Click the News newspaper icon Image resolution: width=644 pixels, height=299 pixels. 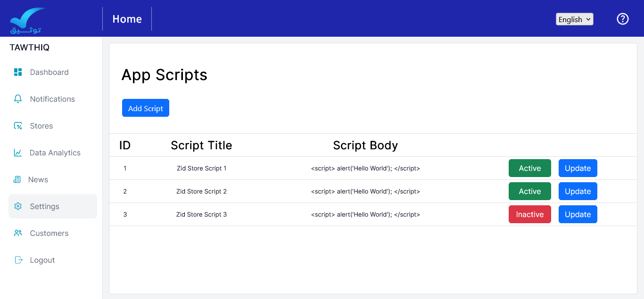17,179
